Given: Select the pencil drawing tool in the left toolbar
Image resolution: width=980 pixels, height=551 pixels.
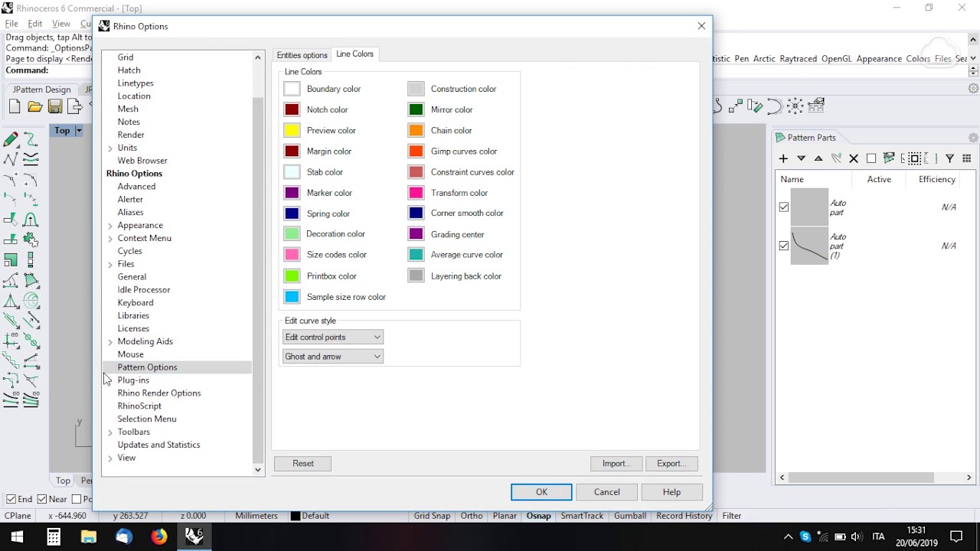Looking at the screenshot, I should [x=11, y=139].
